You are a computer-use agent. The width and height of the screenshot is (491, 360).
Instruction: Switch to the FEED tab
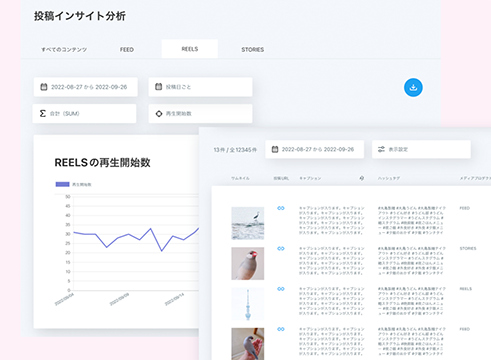[x=127, y=50]
